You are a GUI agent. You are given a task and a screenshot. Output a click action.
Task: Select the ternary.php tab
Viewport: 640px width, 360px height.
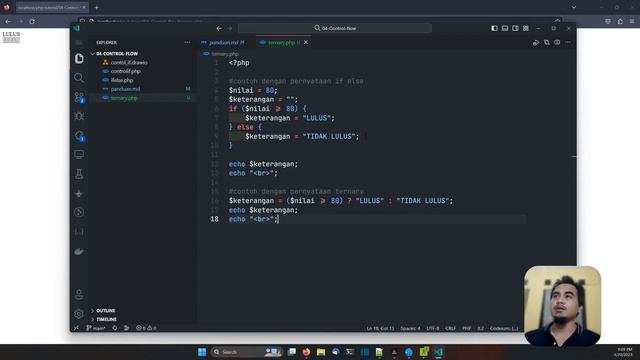point(282,42)
